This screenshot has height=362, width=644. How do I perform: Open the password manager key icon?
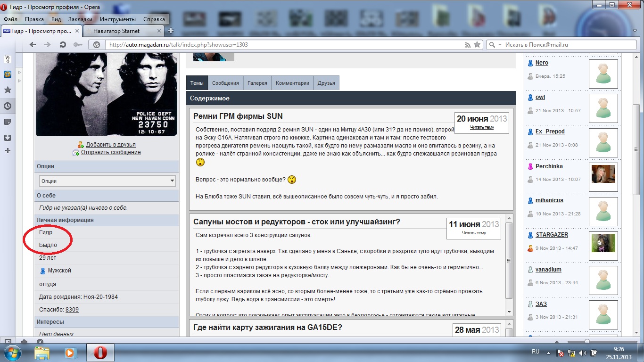tap(77, 45)
